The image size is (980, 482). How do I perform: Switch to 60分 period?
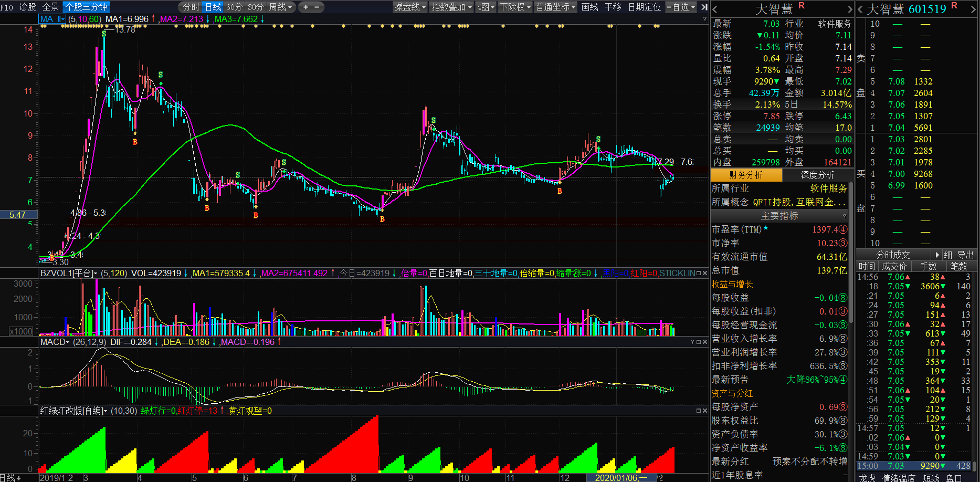[234, 7]
